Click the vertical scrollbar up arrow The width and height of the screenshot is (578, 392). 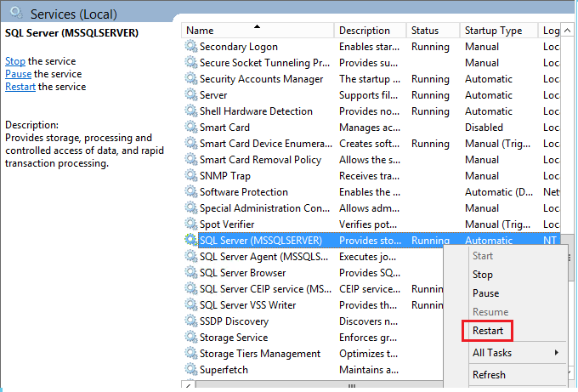[568, 31]
